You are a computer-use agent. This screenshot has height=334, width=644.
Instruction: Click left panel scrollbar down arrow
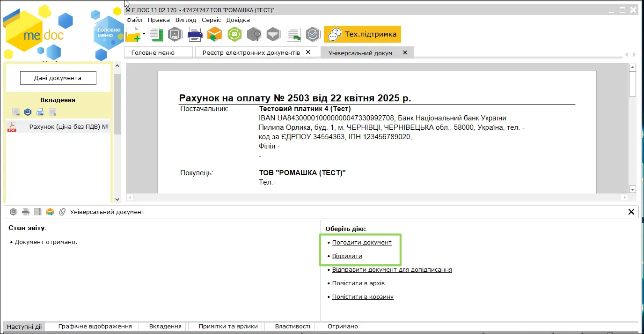[117, 200]
